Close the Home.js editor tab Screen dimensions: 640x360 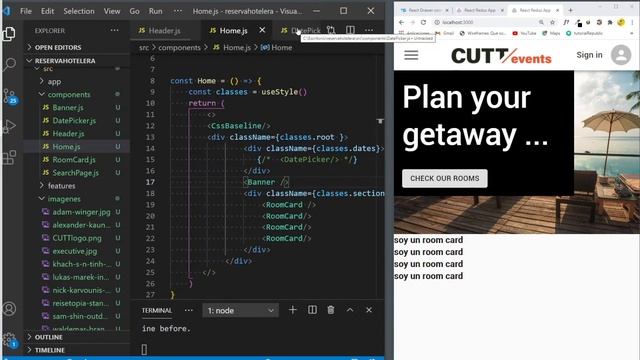click(262, 30)
